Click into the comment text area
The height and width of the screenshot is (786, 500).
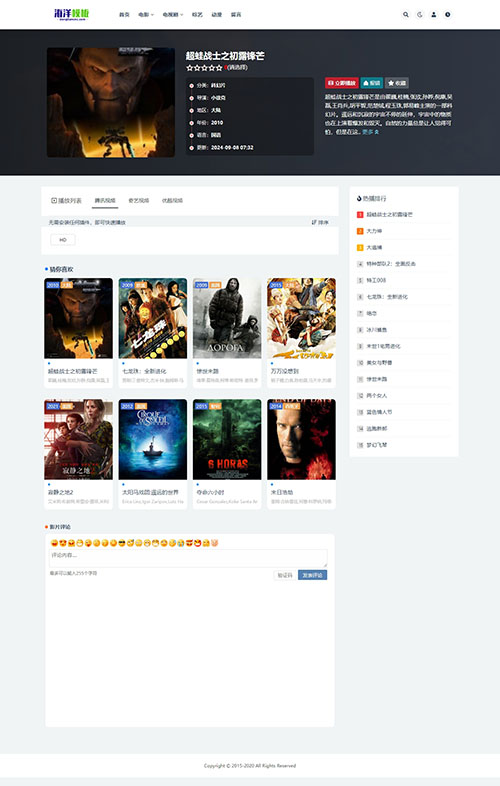188,558
